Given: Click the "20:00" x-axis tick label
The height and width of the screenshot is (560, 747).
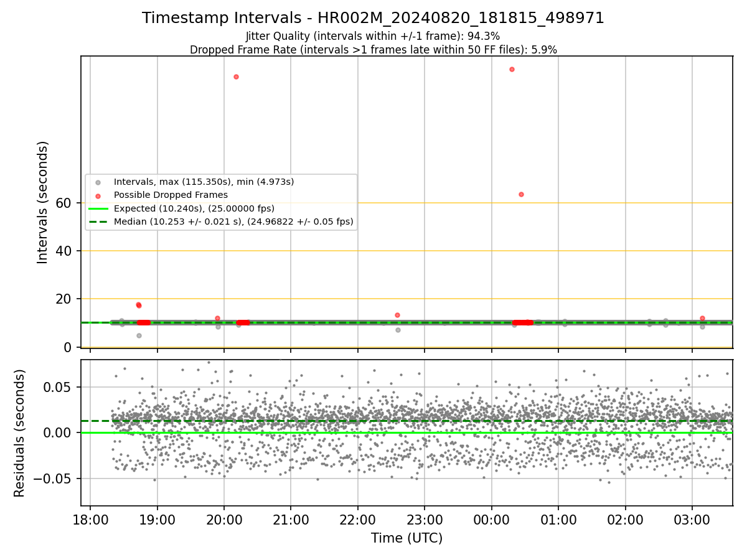Looking at the screenshot, I should pos(224,520).
